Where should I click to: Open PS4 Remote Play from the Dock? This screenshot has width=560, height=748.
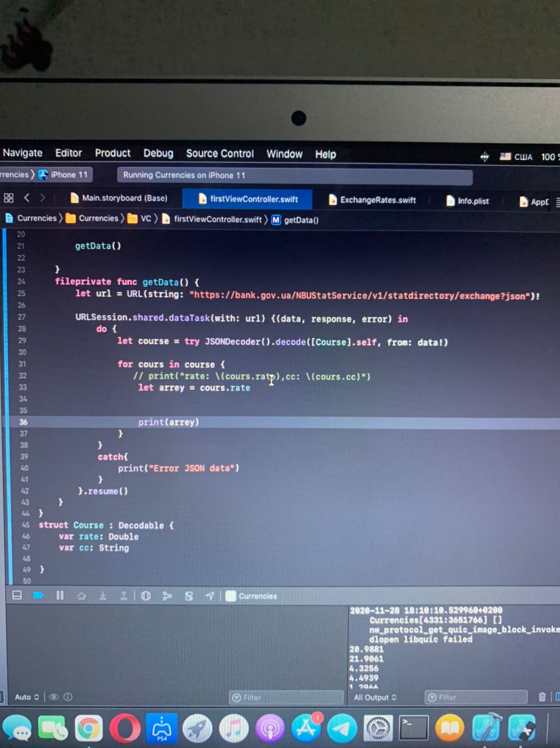click(x=161, y=729)
